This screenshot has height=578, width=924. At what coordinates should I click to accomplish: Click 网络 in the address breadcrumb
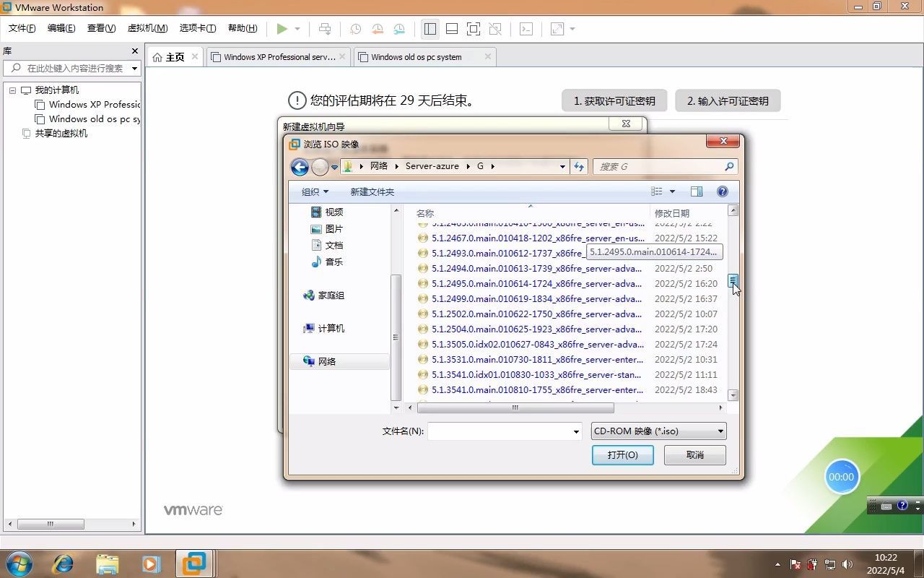pos(379,166)
